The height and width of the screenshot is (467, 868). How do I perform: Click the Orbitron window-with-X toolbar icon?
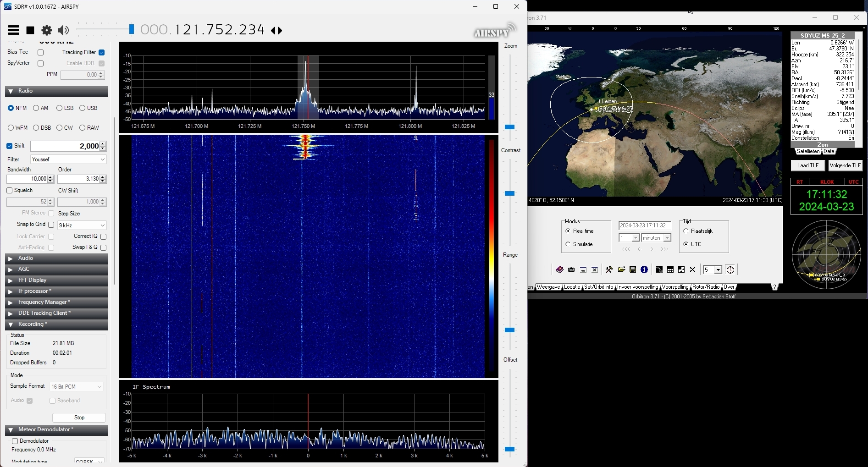click(x=595, y=269)
